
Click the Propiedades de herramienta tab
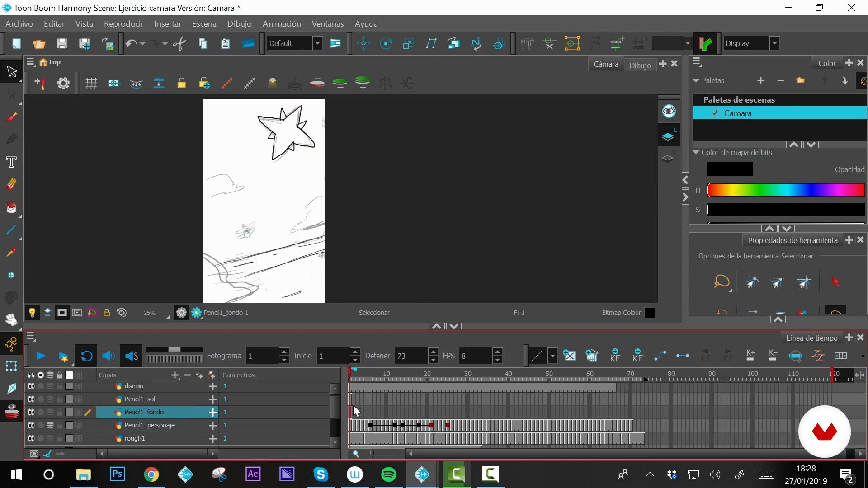click(x=793, y=240)
